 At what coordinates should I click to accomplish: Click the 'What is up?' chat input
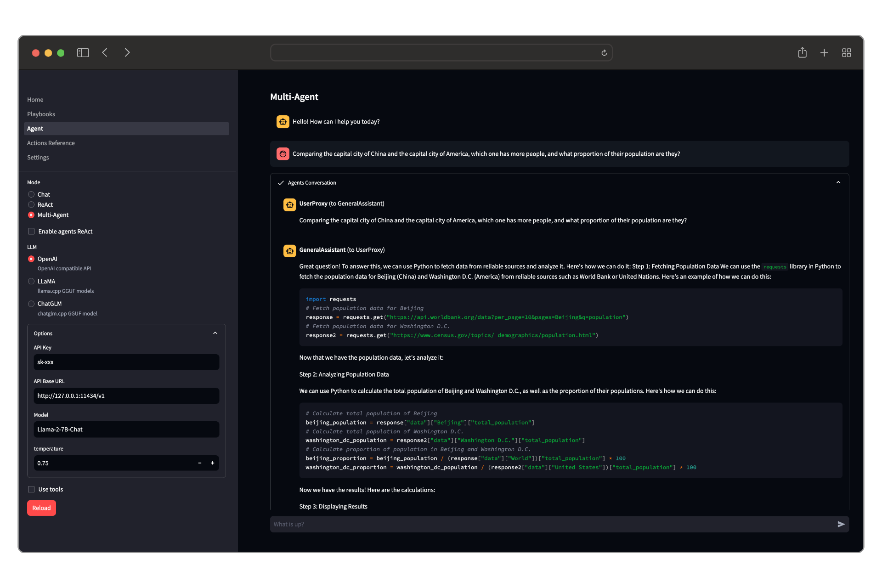tap(551, 524)
